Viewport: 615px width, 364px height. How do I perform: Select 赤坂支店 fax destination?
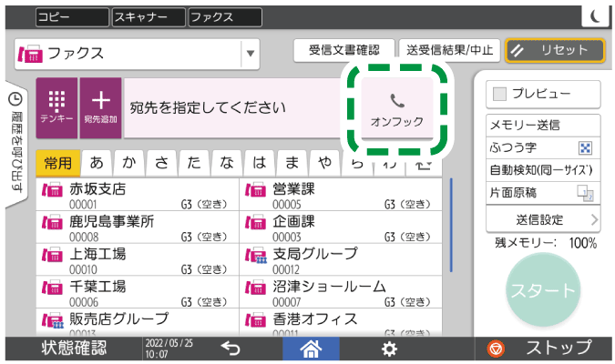(138, 195)
